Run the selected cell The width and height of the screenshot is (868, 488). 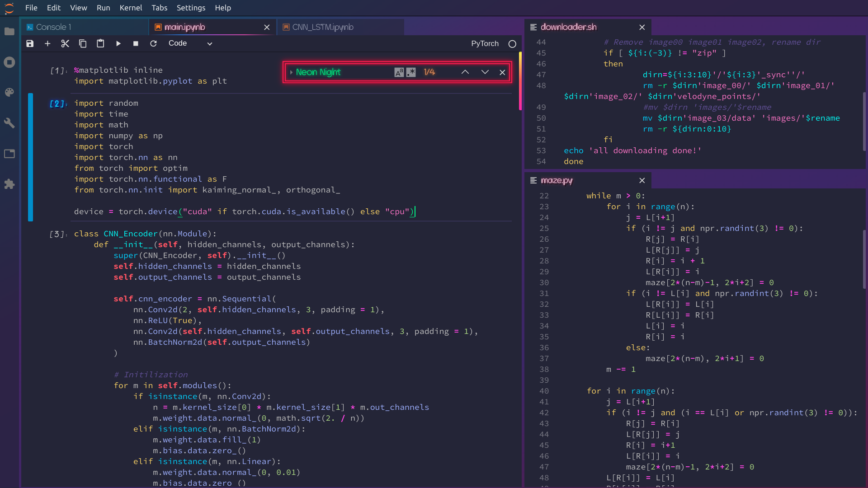click(x=118, y=43)
